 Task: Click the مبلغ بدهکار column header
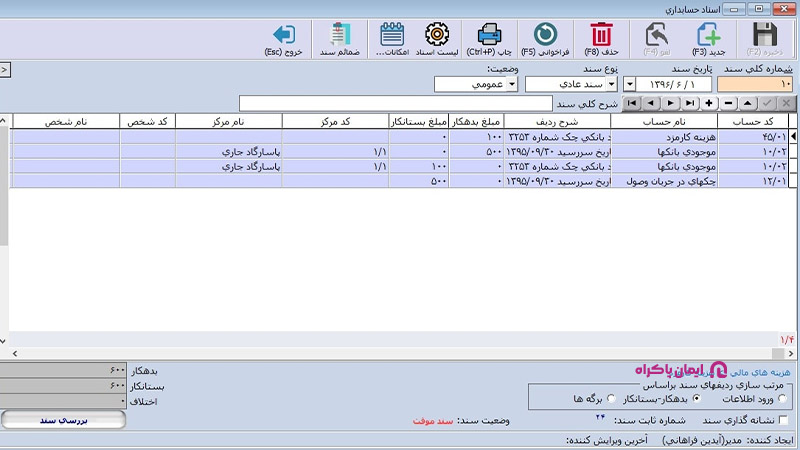tap(476, 121)
